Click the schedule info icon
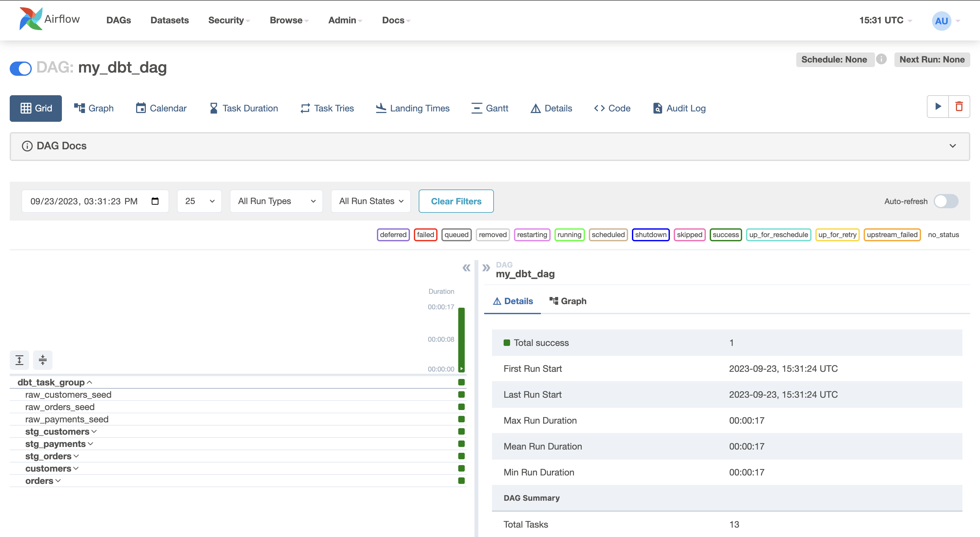Screen dimensions: 980x537 point(881,59)
